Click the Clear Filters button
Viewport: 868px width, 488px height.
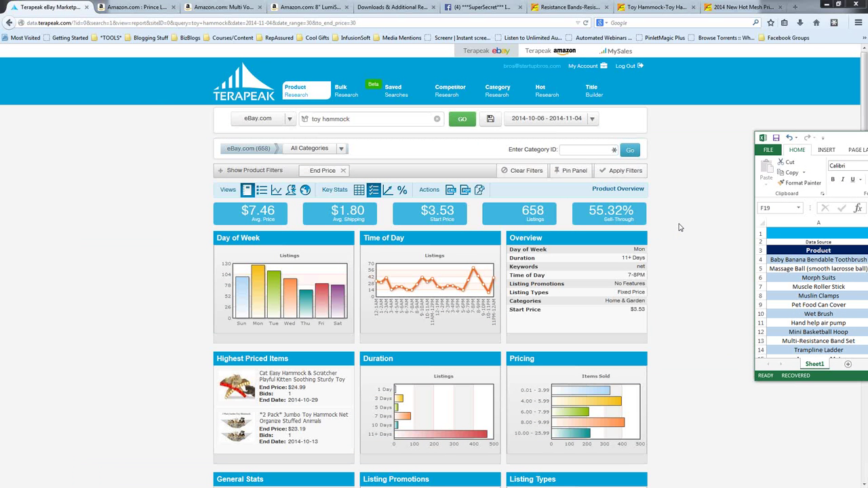522,171
